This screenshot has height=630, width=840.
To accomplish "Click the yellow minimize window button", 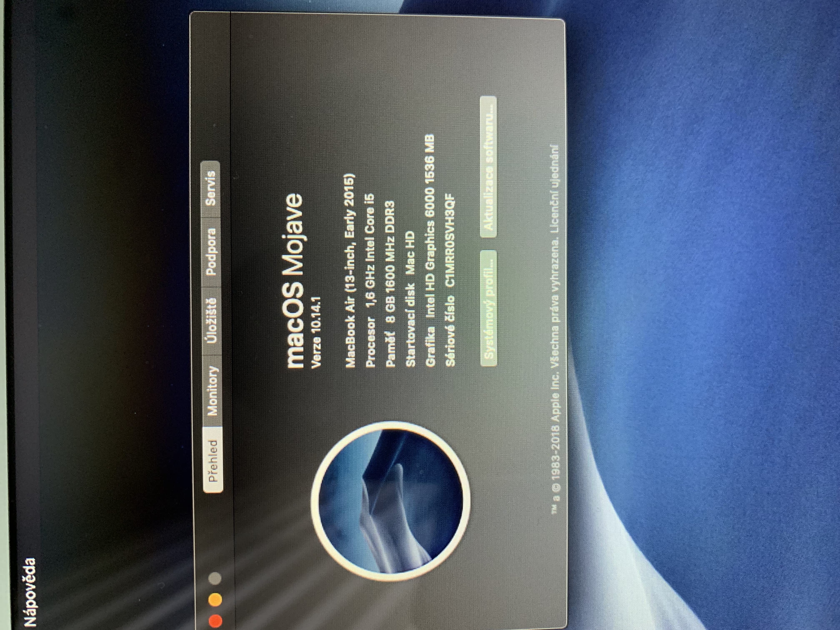I will (x=215, y=600).
